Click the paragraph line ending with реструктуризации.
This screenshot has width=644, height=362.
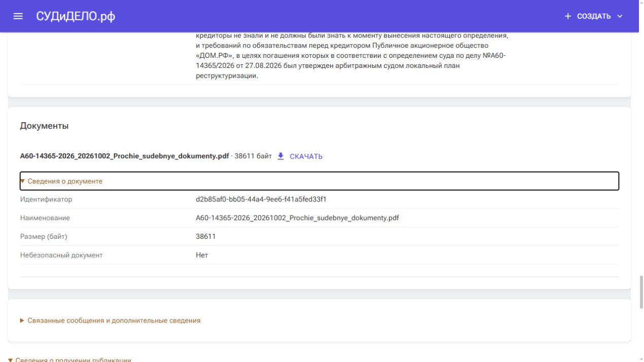tap(227, 76)
